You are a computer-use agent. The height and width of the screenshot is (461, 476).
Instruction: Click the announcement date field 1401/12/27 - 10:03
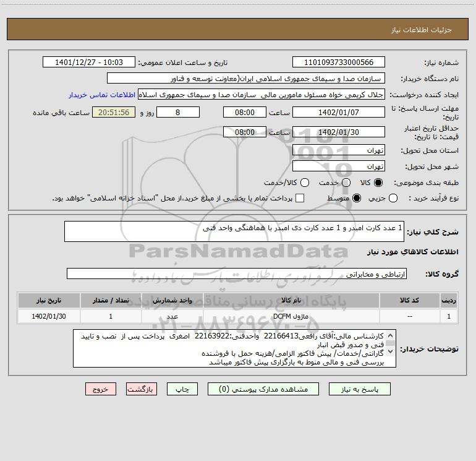point(89,62)
